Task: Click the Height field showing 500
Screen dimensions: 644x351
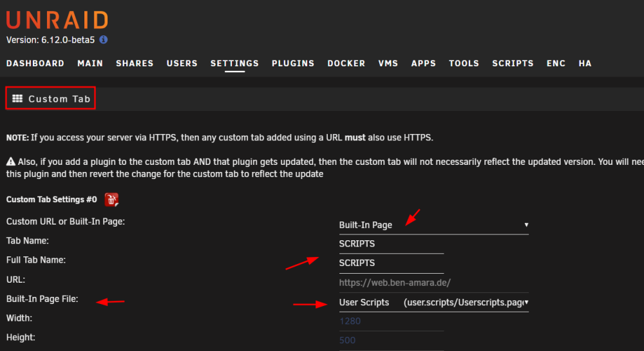Action: point(392,341)
